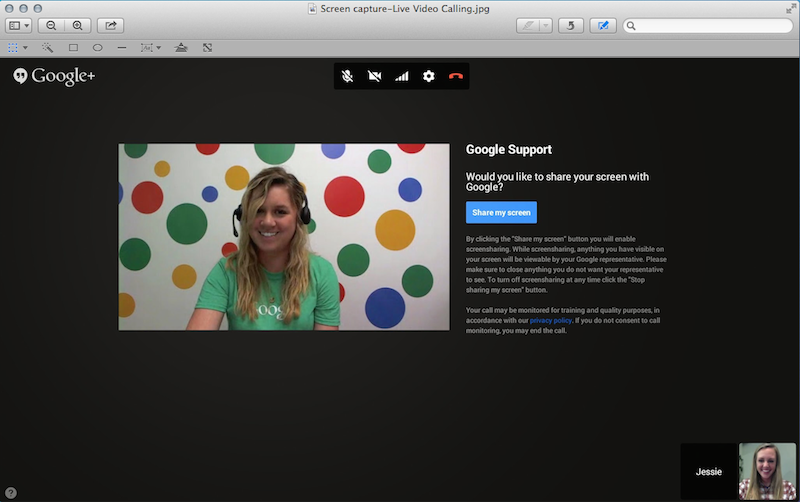Screen dimensions: 800x502
Task: Toggle the disabled camera in the call
Action: coord(374,76)
